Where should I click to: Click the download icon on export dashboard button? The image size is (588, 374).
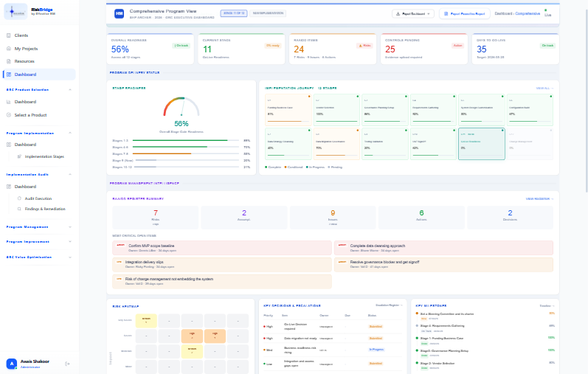coord(398,14)
